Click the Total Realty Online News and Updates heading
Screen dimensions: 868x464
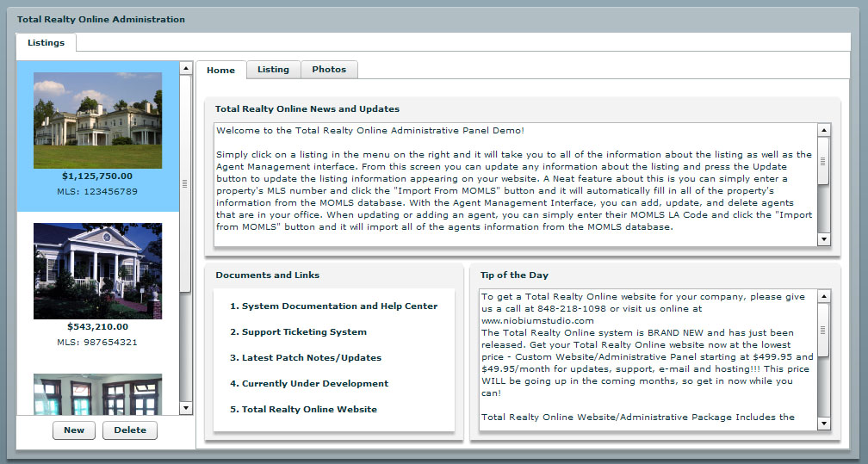tap(307, 109)
